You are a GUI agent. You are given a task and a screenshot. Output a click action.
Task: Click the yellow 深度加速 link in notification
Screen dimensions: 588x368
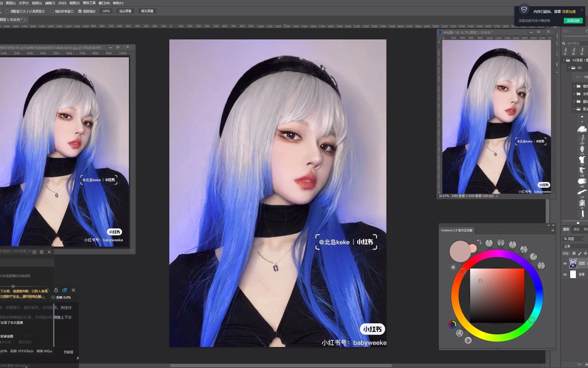[x=569, y=12]
